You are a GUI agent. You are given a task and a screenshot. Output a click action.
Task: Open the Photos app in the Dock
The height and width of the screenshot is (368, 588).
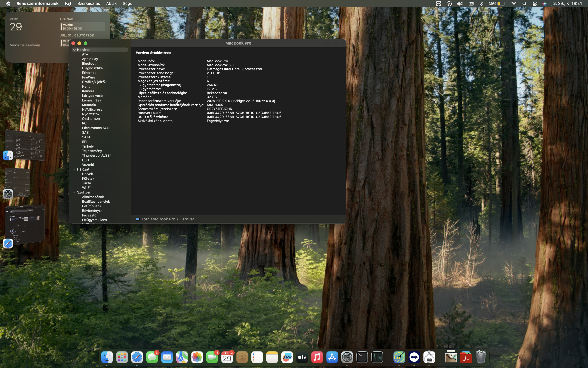tap(197, 357)
